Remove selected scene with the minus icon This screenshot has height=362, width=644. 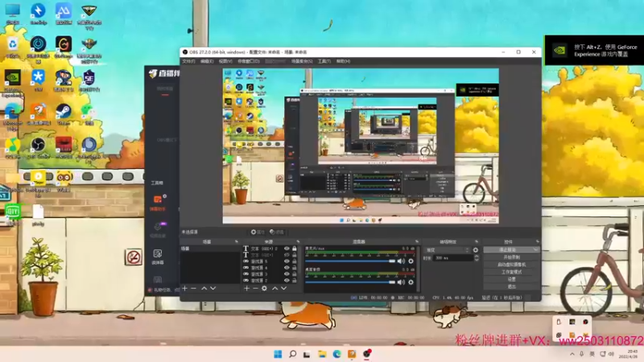193,289
